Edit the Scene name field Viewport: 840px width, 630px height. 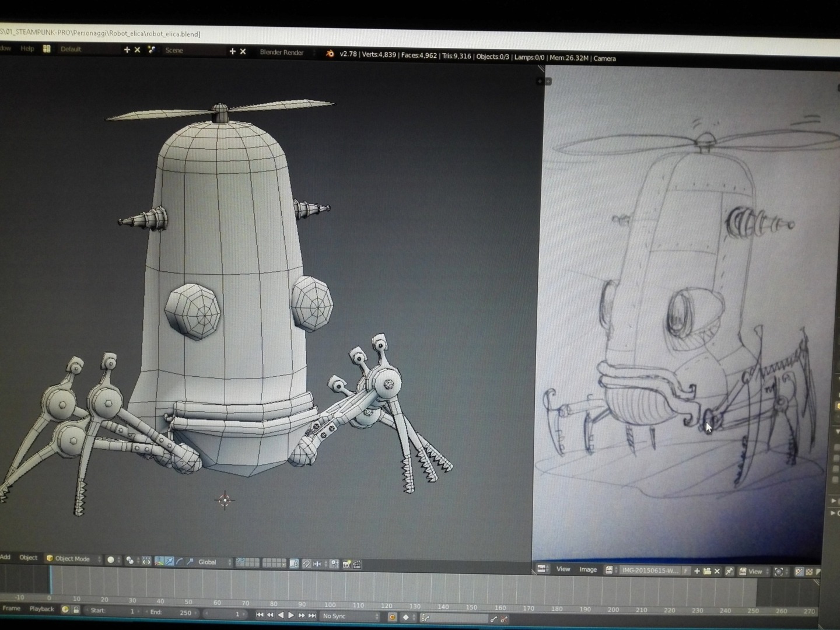pos(192,51)
